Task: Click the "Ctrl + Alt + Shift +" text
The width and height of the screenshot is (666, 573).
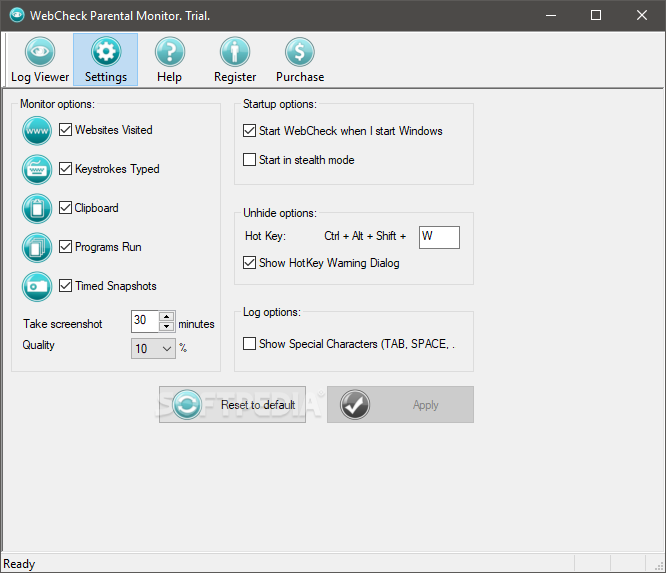Action: 365,236
